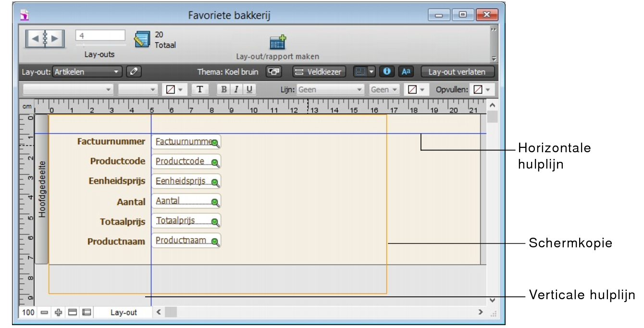The height and width of the screenshot is (328, 644).
Task: Click the total layouts ruler icon
Action: (142, 40)
